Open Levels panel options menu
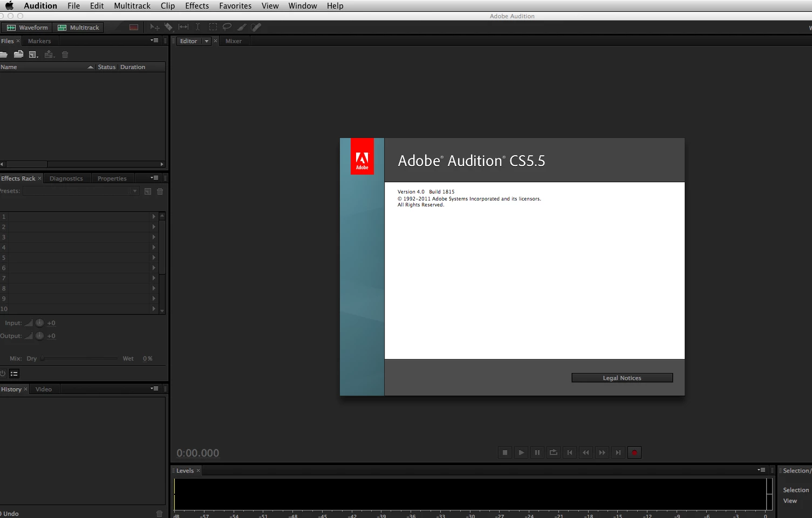Image resolution: width=812 pixels, height=518 pixels. (761, 470)
